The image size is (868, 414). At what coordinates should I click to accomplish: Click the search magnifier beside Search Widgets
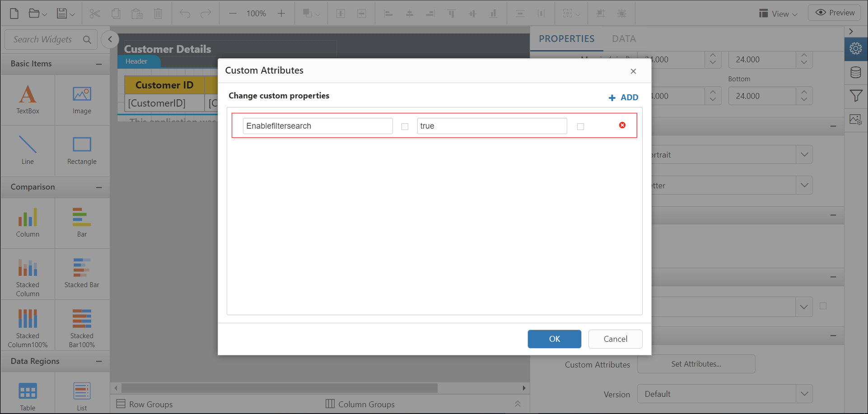pyautogui.click(x=87, y=40)
